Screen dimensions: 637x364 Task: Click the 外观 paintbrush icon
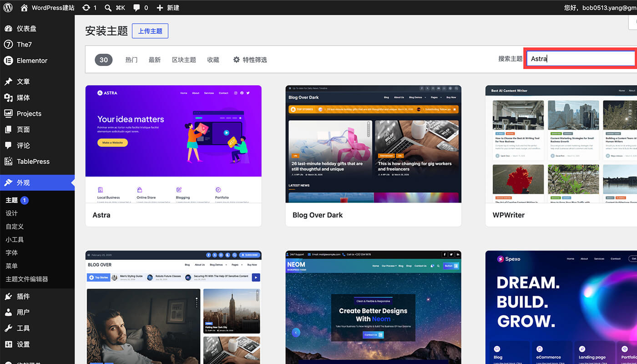(x=8, y=182)
